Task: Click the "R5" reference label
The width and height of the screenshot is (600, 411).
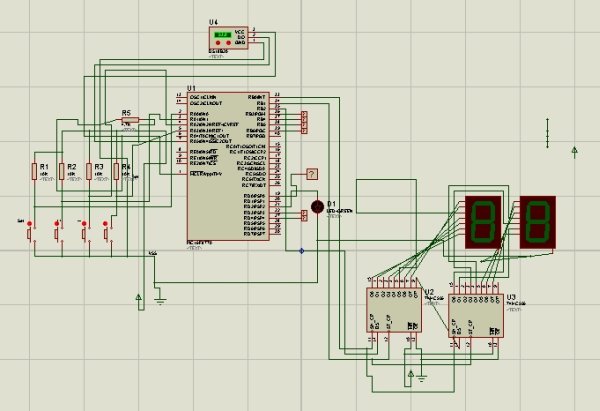Action: coord(126,113)
